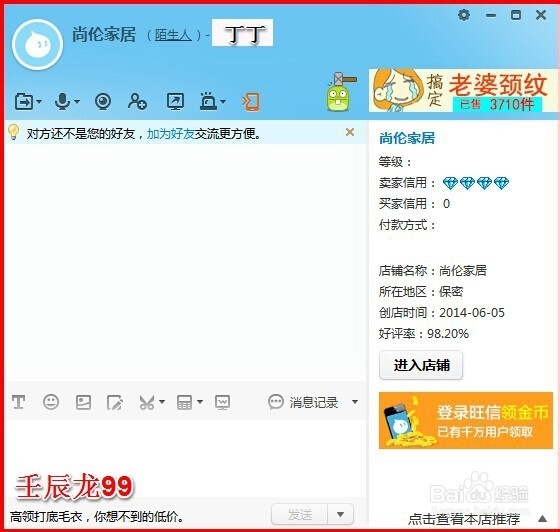Expand the screenshot options dropdown arrow
This screenshot has height=532, width=560.
point(162,402)
